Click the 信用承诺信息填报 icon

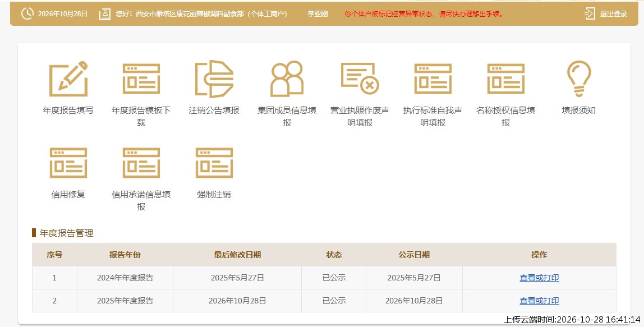click(x=141, y=163)
